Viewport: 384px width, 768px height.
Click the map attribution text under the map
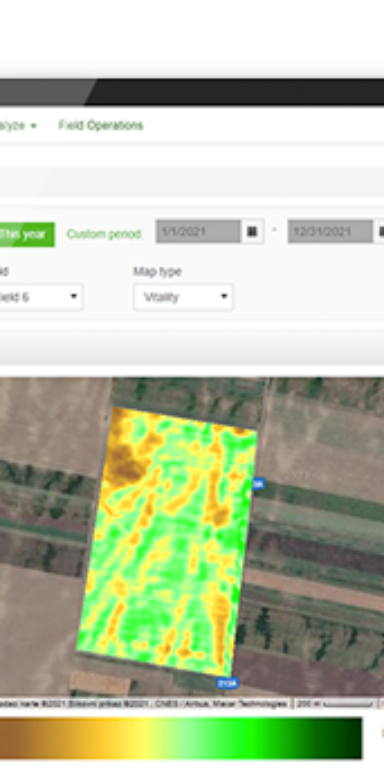pos(144,704)
